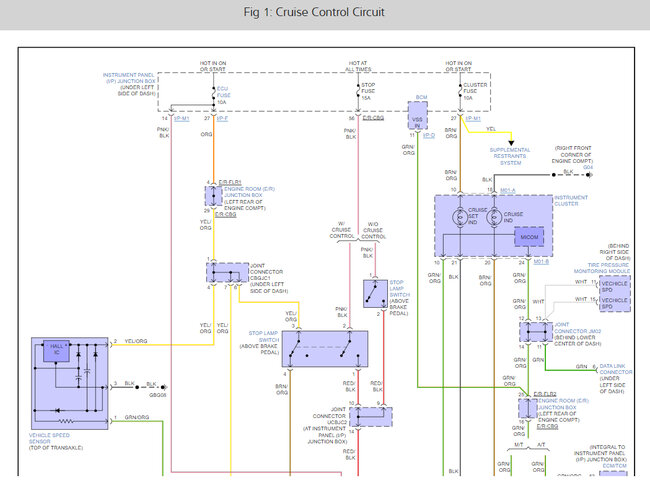Select the MICOM block in instrument cluster
This screenshot has width=650, height=496.
[x=529, y=237]
